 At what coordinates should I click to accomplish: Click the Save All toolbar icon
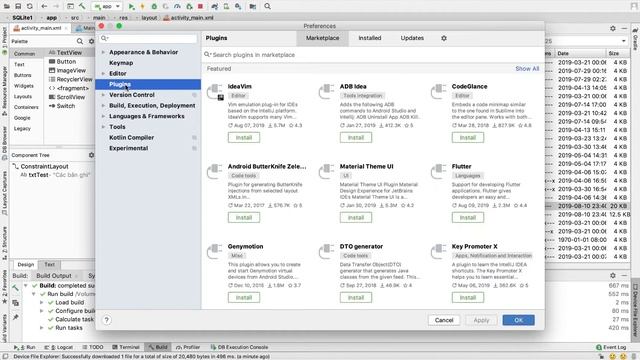[18, 6]
